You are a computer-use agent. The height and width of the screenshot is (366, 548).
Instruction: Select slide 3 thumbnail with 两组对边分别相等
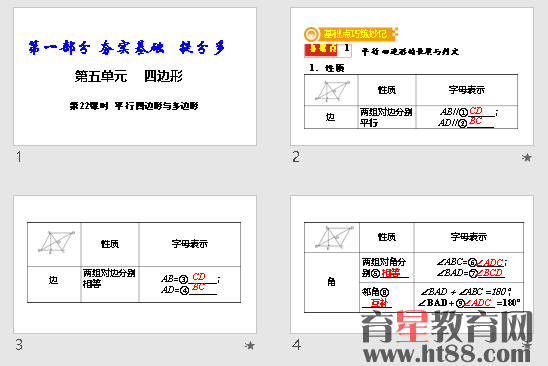(135, 264)
